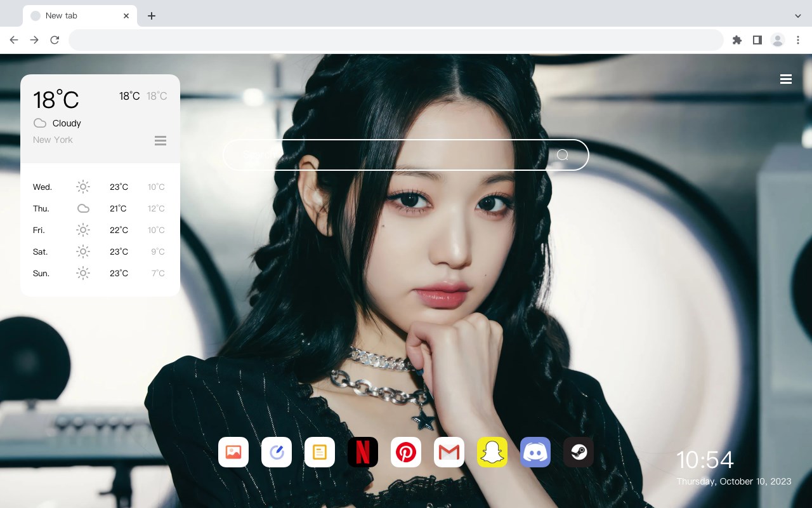This screenshot has height=508, width=812.
Task: Click the 9°C low in Sat. row
Action: [158, 251]
